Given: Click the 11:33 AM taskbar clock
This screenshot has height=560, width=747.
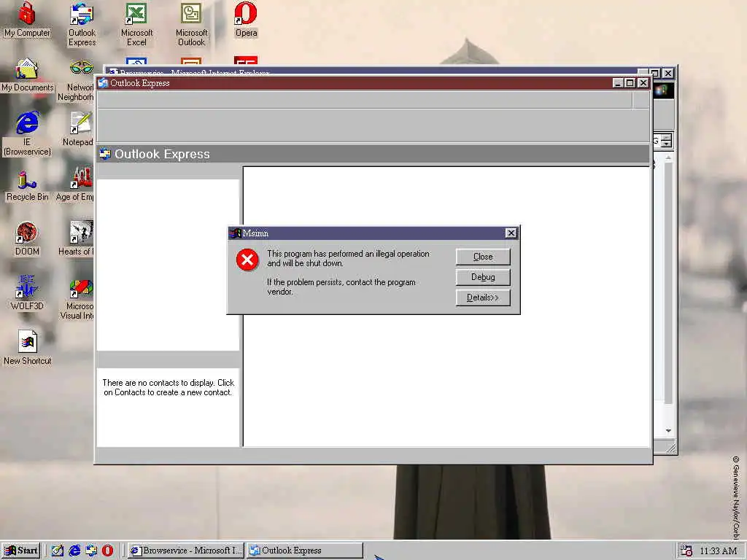Looking at the screenshot, I should tap(718, 551).
